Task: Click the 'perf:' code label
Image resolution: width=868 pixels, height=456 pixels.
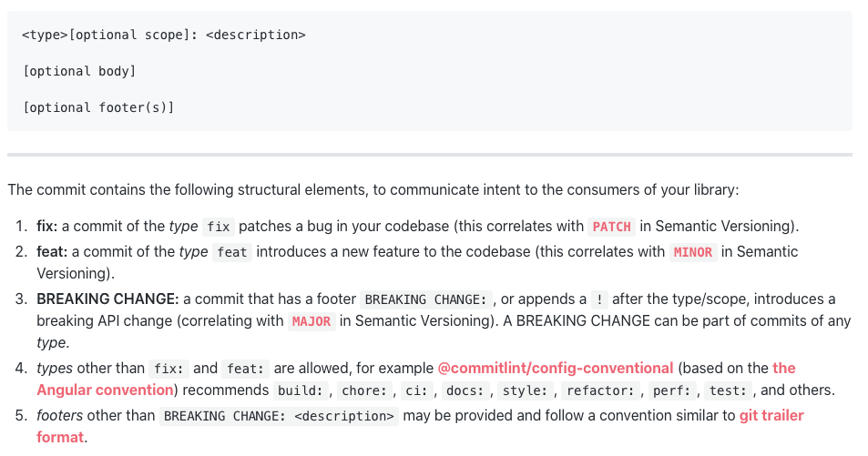Action: coord(672,390)
